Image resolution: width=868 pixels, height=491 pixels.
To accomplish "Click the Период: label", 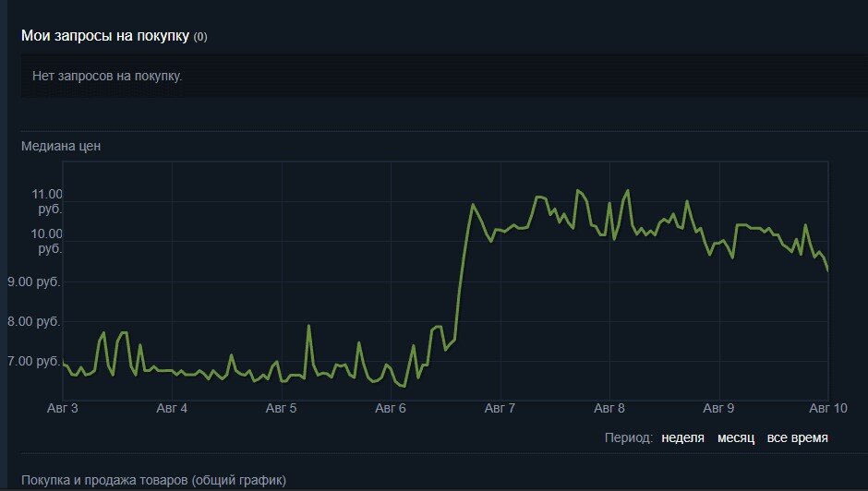I will [x=629, y=437].
